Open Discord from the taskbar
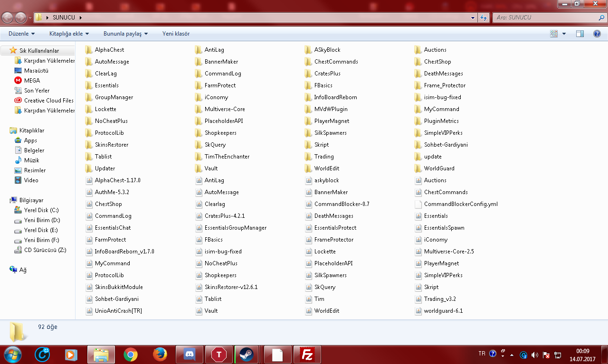This screenshot has height=364, width=608. point(190,355)
